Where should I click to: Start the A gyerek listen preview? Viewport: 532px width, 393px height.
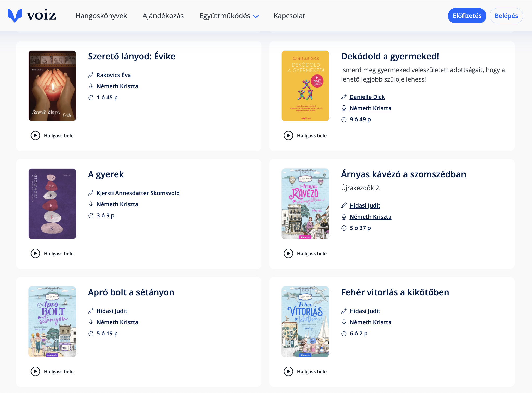pos(35,253)
